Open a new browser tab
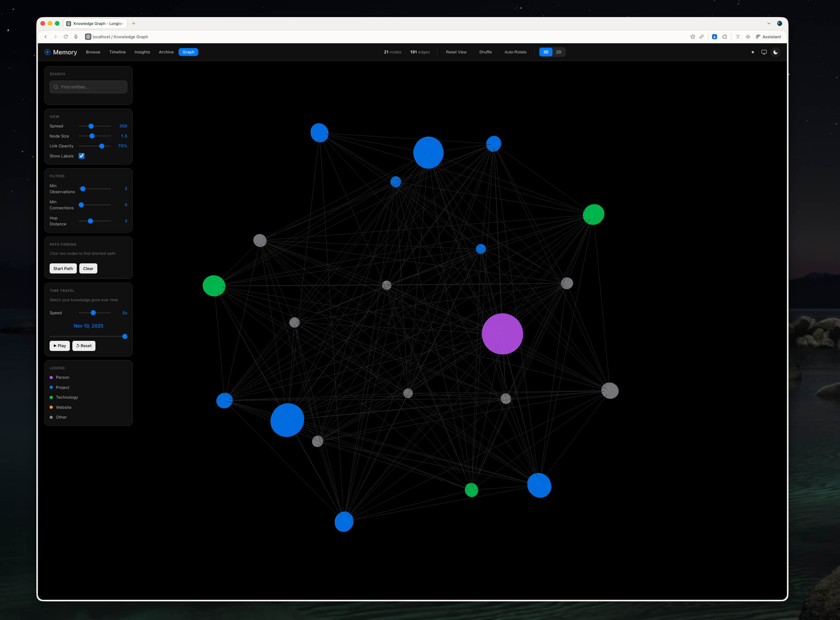The width and height of the screenshot is (840, 620). tap(134, 23)
